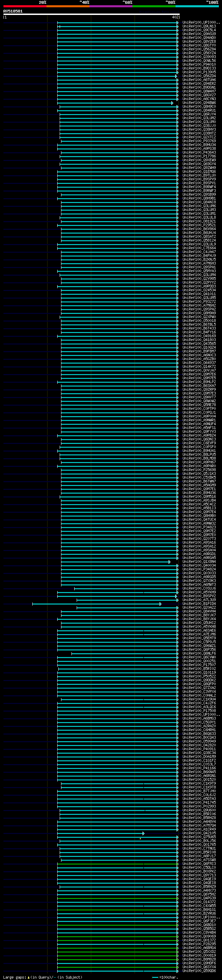Select hit label UniRef100_Q6FMI3
The image size is (222, 980).
(199, 864)
